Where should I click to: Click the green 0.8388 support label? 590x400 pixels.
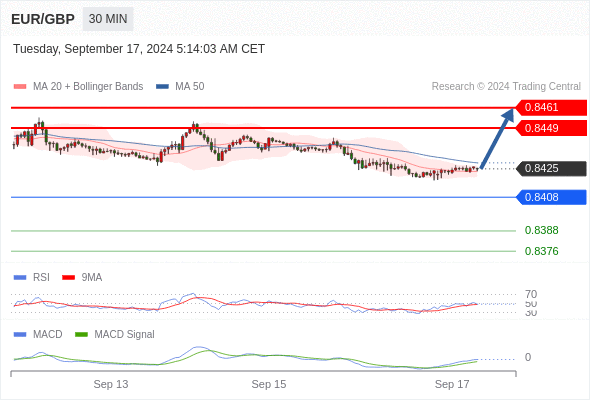(x=541, y=230)
